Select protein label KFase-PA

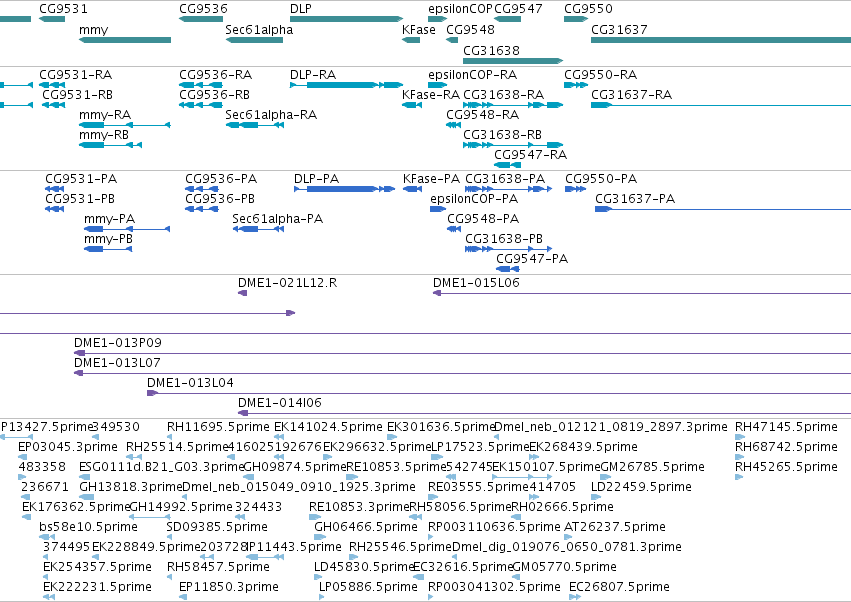point(431,179)
